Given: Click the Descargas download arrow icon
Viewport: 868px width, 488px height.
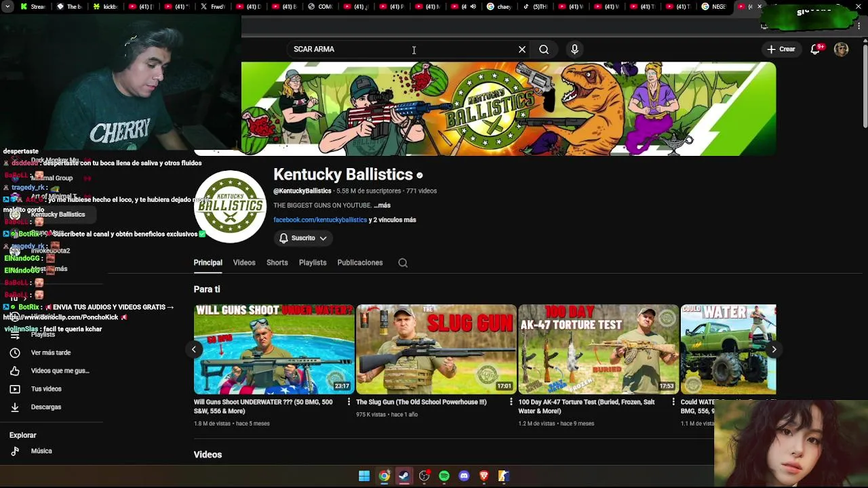Looking at the screenshot, I should pos(15,407).
